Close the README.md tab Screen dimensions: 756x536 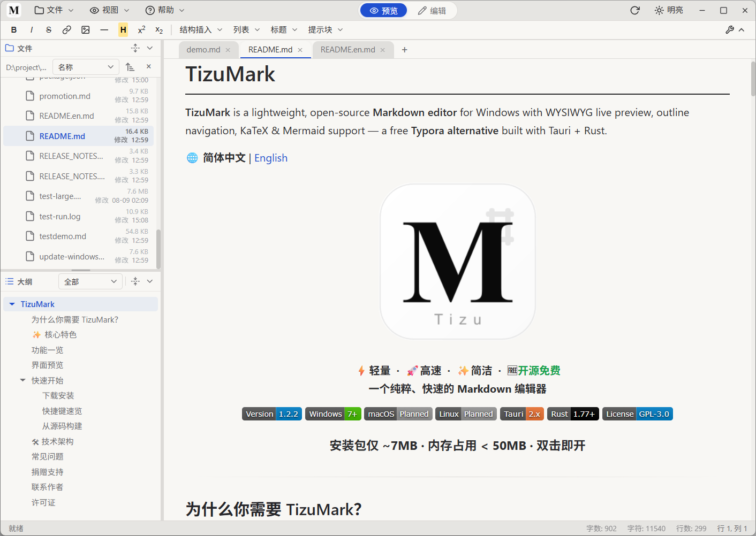[300, 50]
